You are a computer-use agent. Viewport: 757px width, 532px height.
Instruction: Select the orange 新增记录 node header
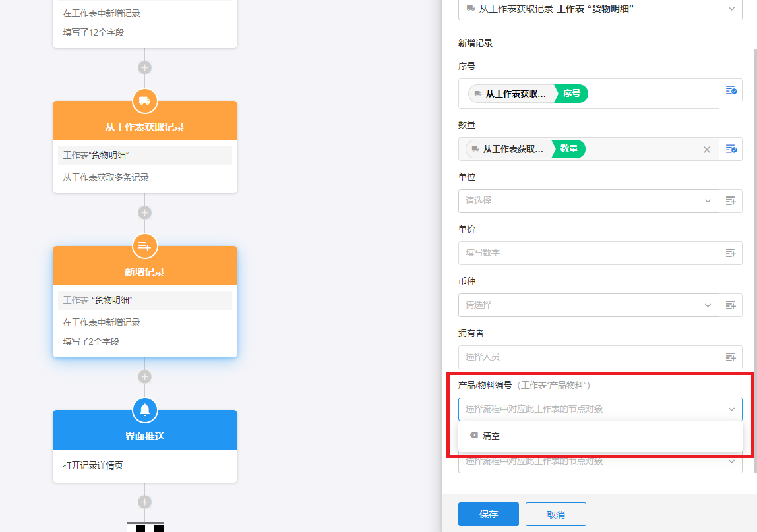click(145, 266)
